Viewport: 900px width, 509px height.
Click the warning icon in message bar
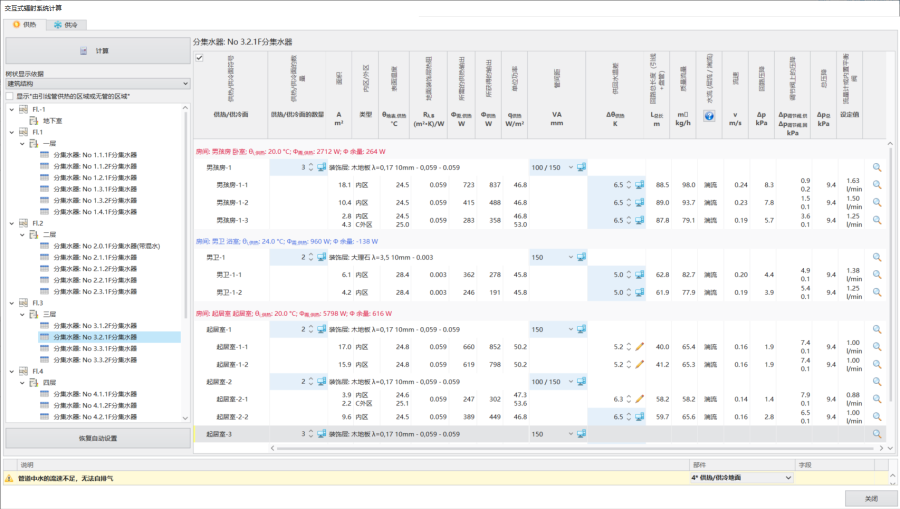pos(9,478)
